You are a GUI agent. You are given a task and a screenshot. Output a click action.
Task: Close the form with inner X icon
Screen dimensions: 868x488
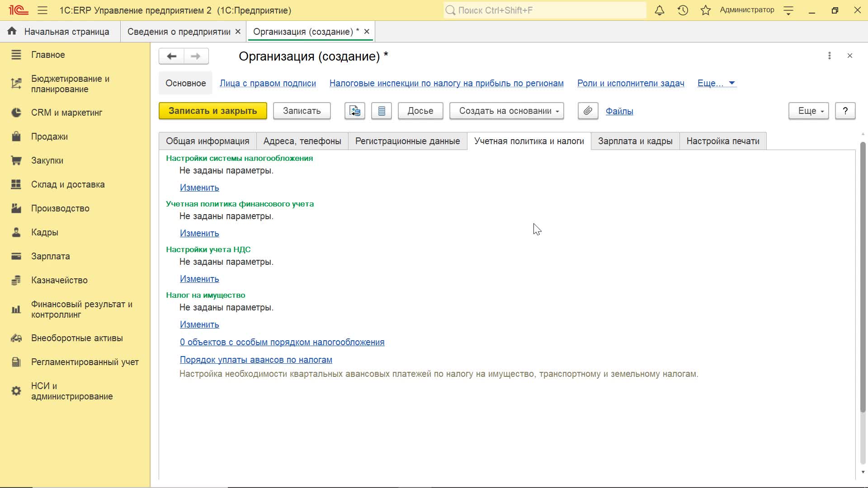click(850, 56)
